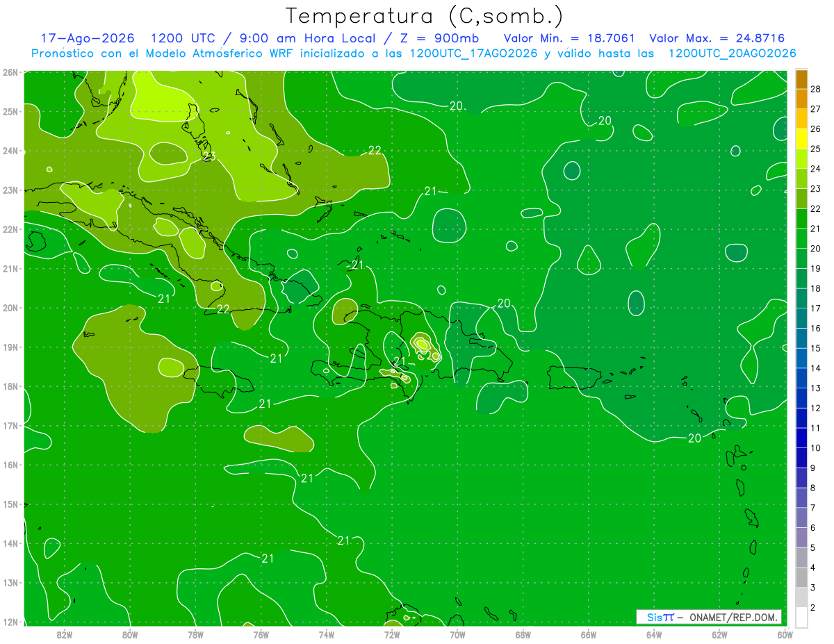
Task: Select the "Valor Min. = 18.7061" readout
Action: pyautogui.click(x=569, y=38)
